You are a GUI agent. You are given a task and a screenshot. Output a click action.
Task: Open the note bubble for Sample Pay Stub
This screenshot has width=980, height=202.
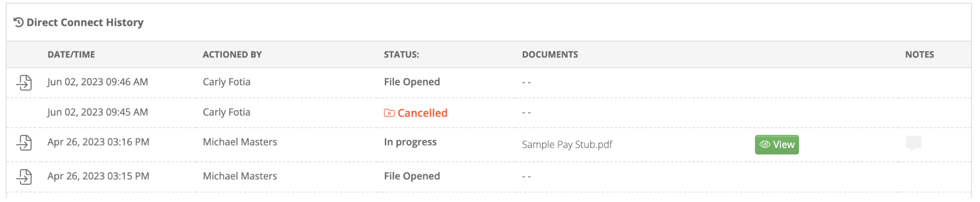[913, 143]
